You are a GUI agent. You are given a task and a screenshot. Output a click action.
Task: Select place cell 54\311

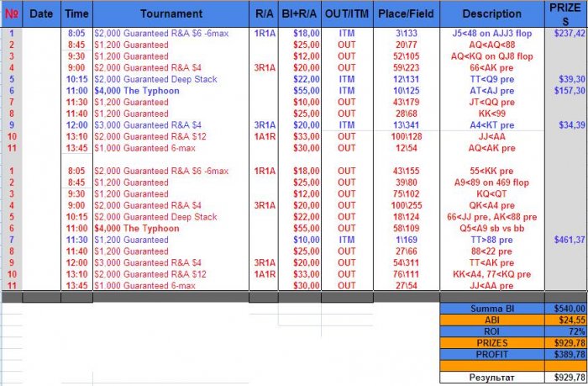pyautogui.click(x=407, y=263)
